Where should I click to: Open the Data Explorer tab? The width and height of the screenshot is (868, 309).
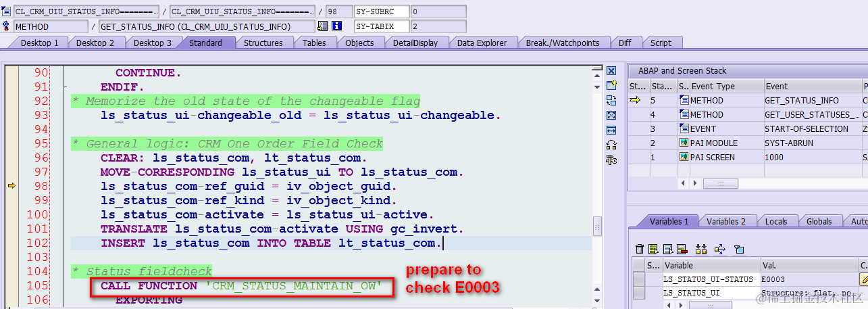point(482,43)
